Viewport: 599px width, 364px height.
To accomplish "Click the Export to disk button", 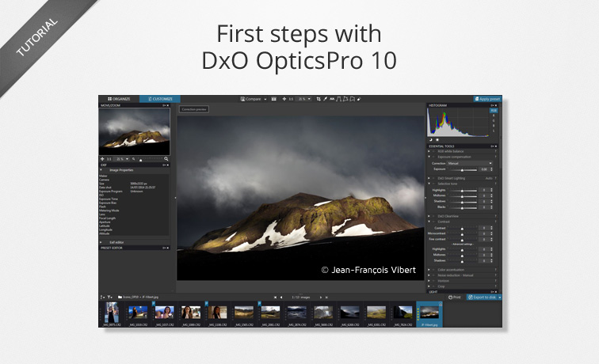I will [482, 298].
